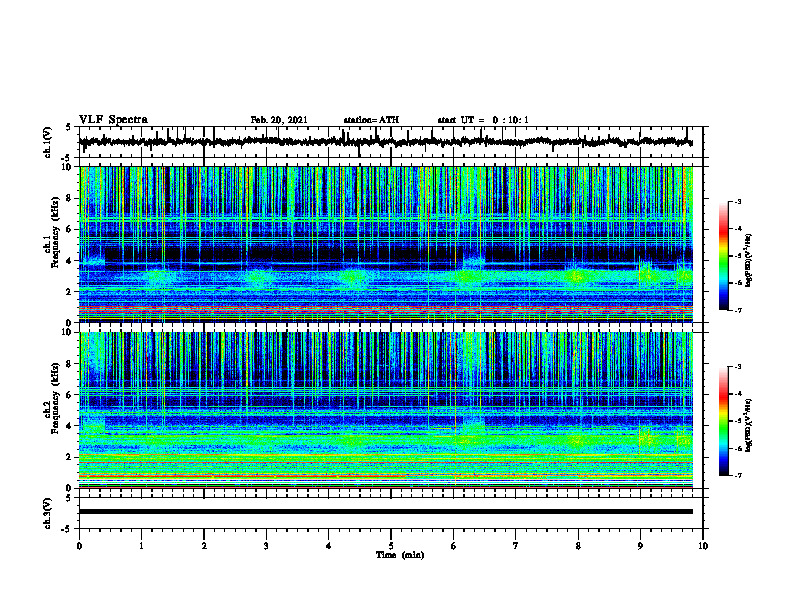Click the "2" kHz tick of ch.1 spectrogram
792x612 pixels.
70,292
